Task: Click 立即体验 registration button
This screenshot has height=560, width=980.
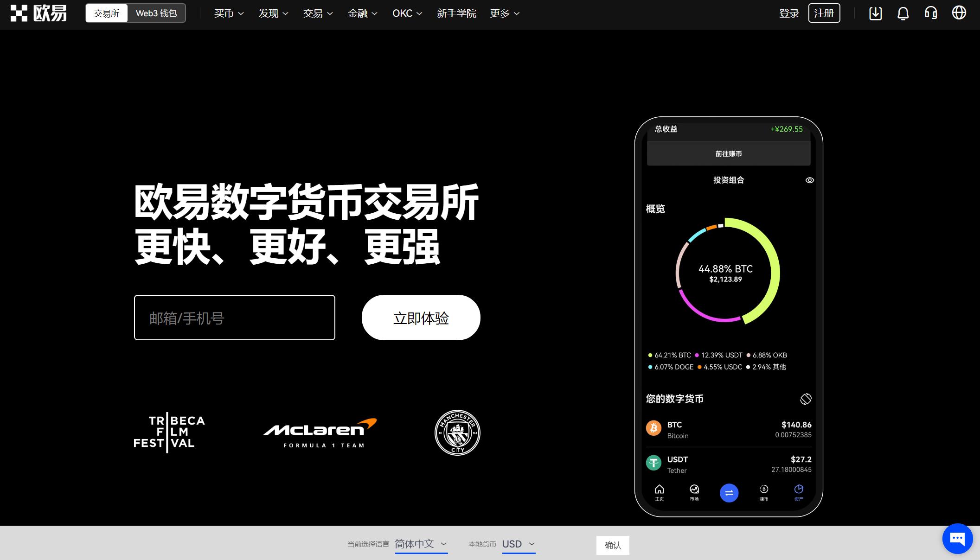Action: coord(420,317)
